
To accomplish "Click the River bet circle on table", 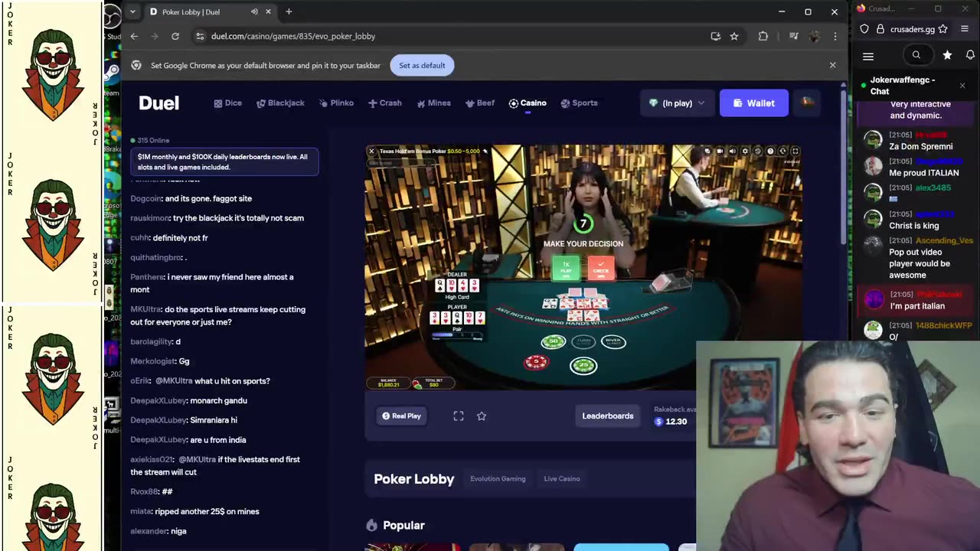I will pyautogui.click(x=612, y=341).
